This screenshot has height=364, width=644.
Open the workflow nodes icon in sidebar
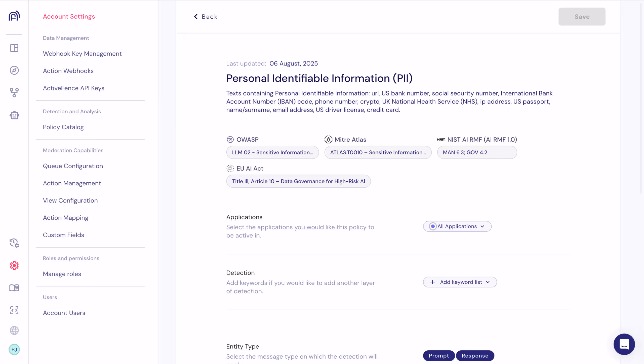click(x=14, y=93)
